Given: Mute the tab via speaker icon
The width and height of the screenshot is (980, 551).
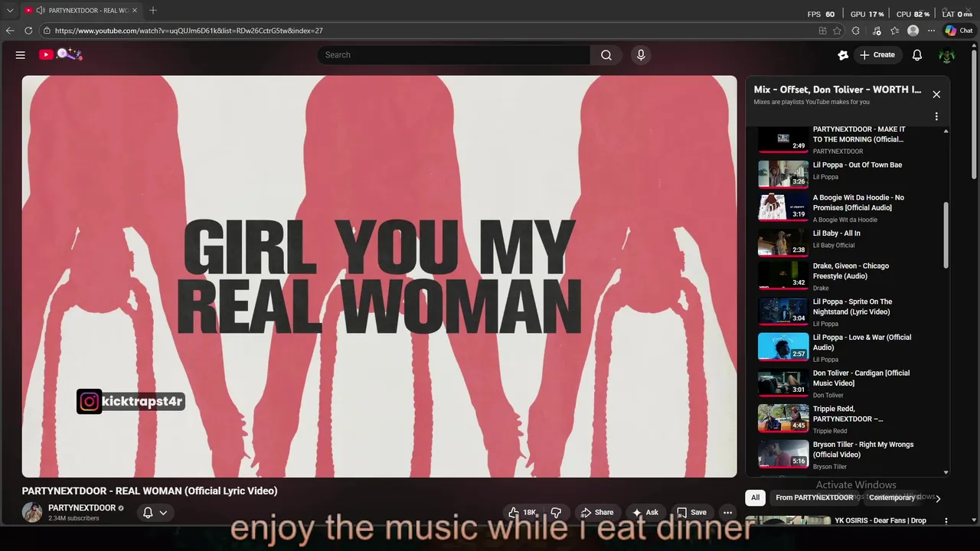Looking at the screenshot, I should 40,10.
